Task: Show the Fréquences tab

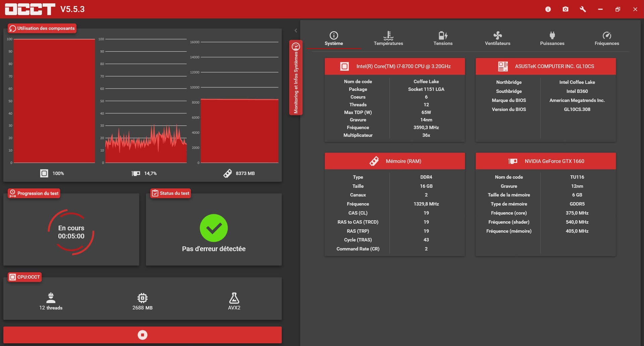Action: point(607,39)
